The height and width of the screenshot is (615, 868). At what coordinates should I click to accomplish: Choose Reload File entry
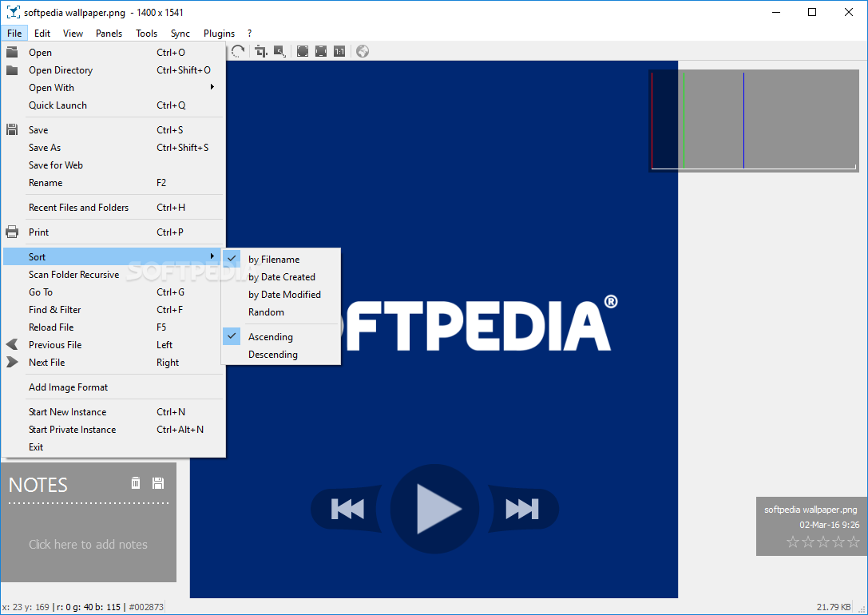(113, 327)
